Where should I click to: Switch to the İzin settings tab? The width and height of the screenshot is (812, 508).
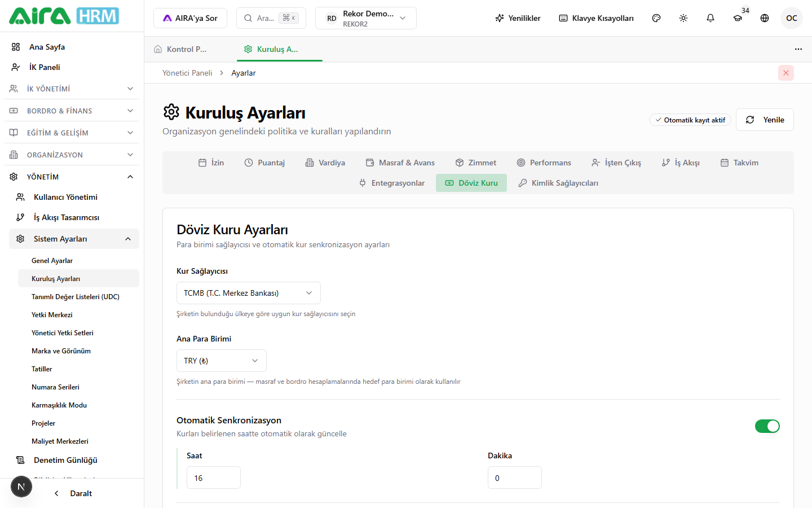point(211,163)
